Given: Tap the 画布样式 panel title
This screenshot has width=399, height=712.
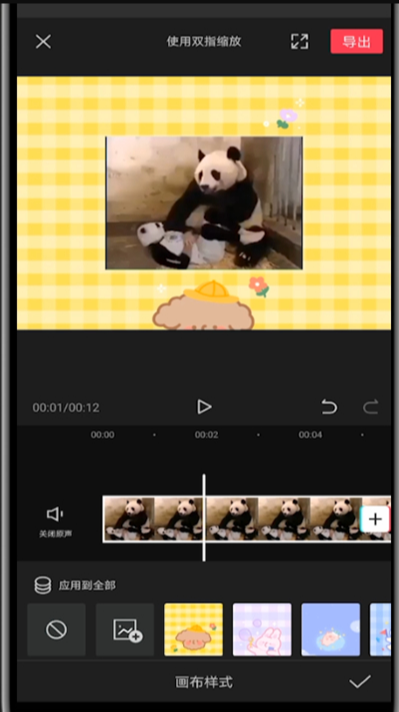Looking at the screenshot, I should coord(204,682).
